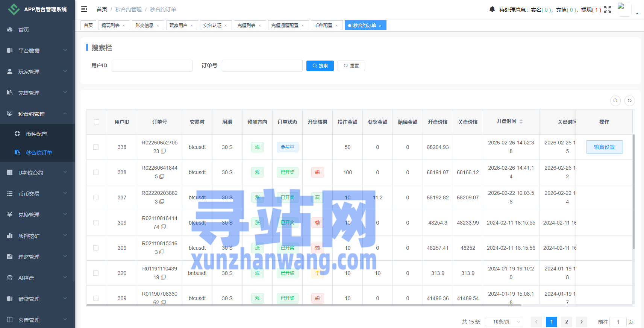Click the 输赢设置 button in the first row
The width and height of the screenshot is (644, 328).
pyautogui.click(x=604, y=147)
